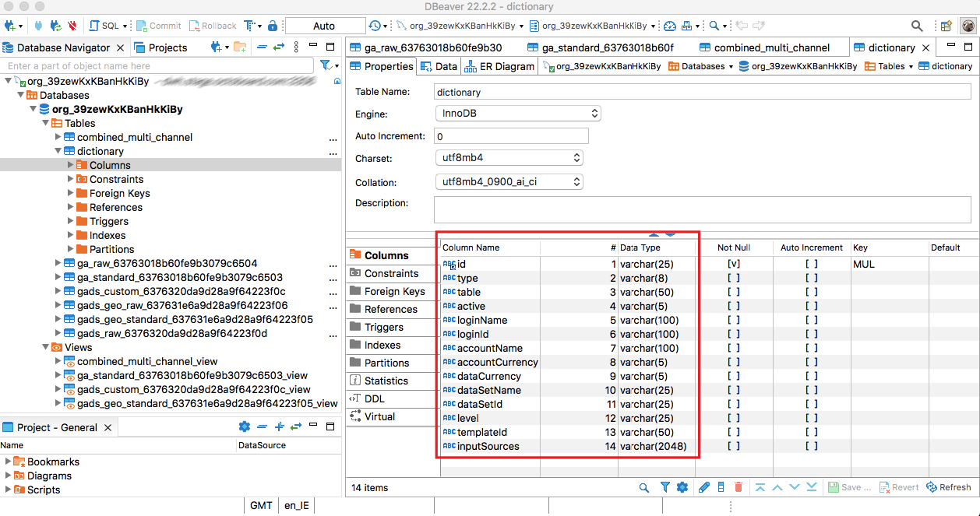Expand the Bookmarks folder in Project panel
This screenshot has width=980, height=516.
click(8, 462)
